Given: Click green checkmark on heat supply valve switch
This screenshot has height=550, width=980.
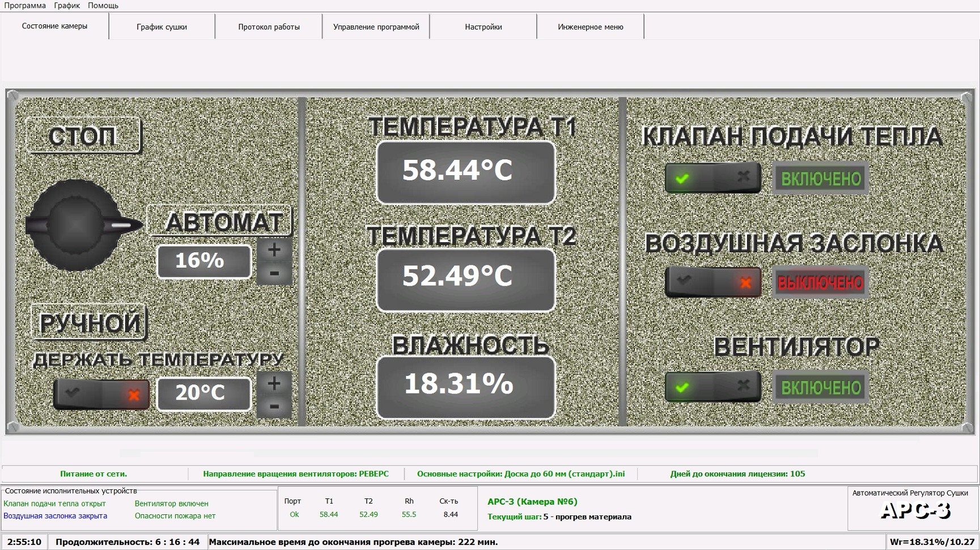Looking at the screenshot, I should click(683, 179).
